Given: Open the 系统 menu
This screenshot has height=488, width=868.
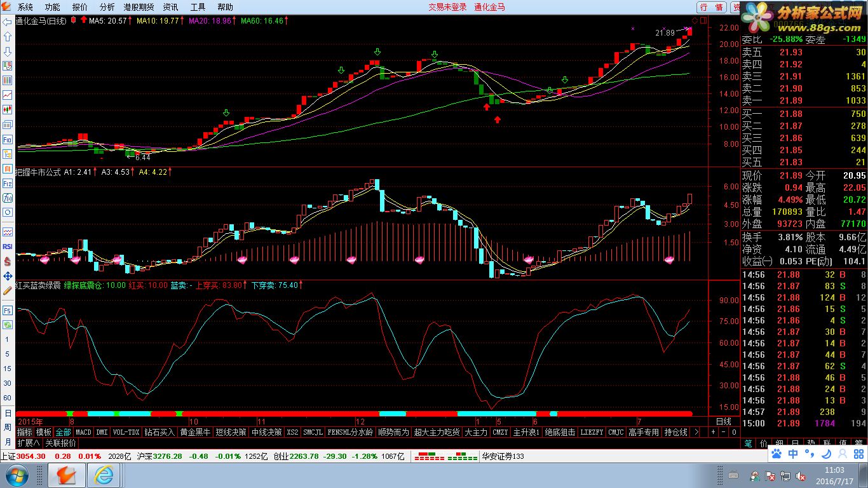Looking at the screenshot, I should point(25,7).
